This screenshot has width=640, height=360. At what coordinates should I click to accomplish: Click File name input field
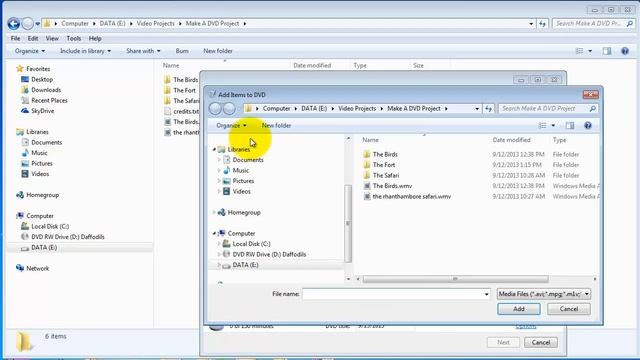(396, 294)
